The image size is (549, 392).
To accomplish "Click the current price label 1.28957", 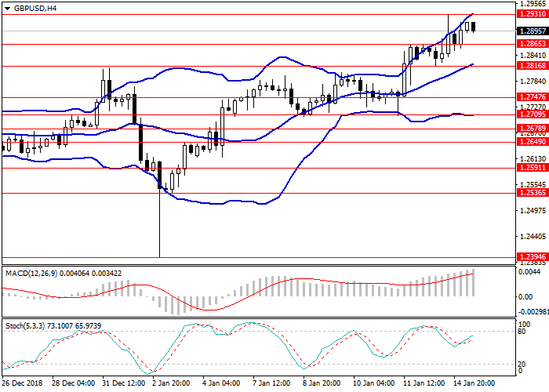I will 531,31.
